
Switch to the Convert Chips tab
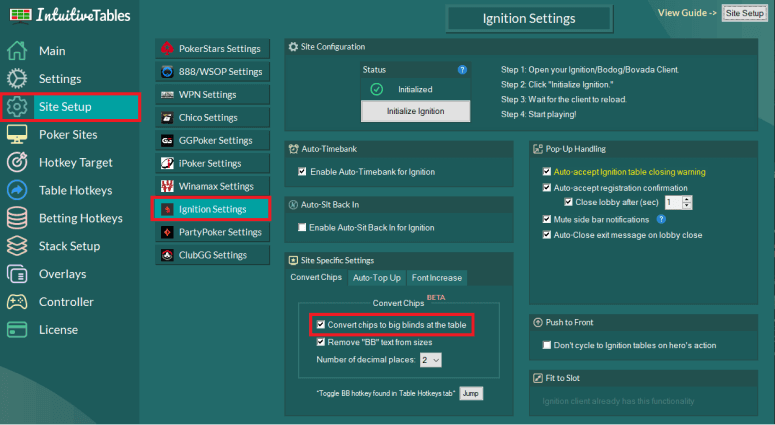tap(316, 277)
